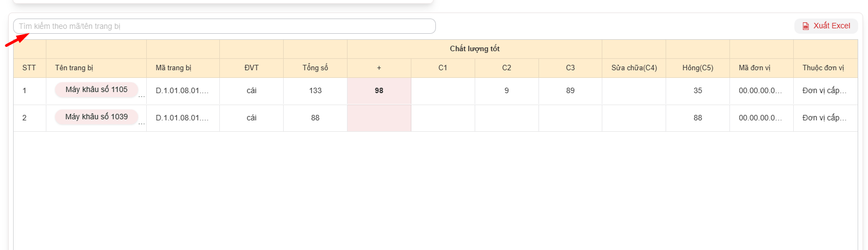Select the Hỏng(C5) column header

698,68
